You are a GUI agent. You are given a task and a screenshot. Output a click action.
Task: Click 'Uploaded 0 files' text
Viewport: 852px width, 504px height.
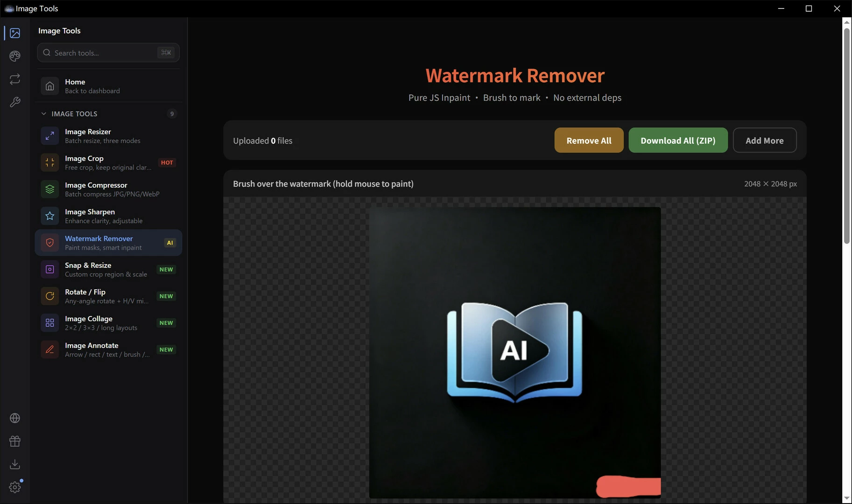[262, 141]
